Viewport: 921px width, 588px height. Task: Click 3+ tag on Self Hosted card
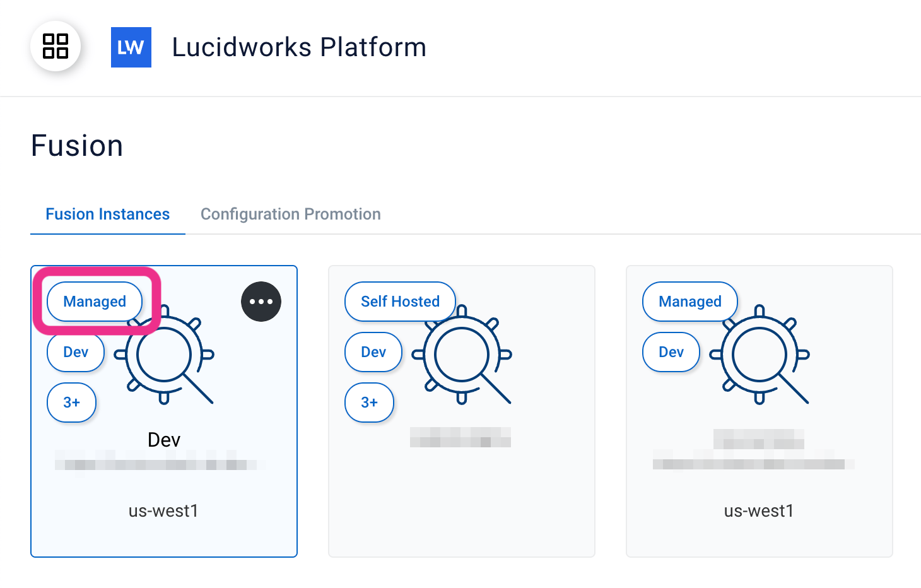[370, 403]
